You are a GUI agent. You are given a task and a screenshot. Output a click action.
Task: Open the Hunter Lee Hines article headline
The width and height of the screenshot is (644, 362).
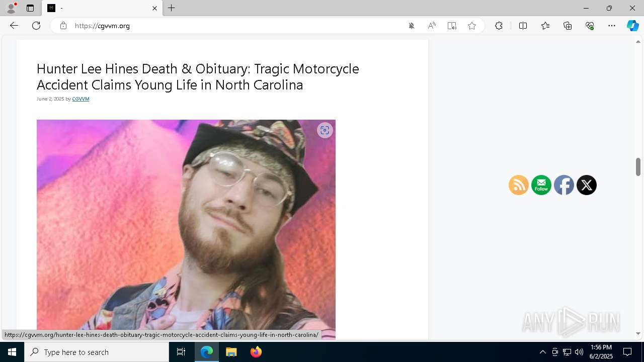[198, 76]
